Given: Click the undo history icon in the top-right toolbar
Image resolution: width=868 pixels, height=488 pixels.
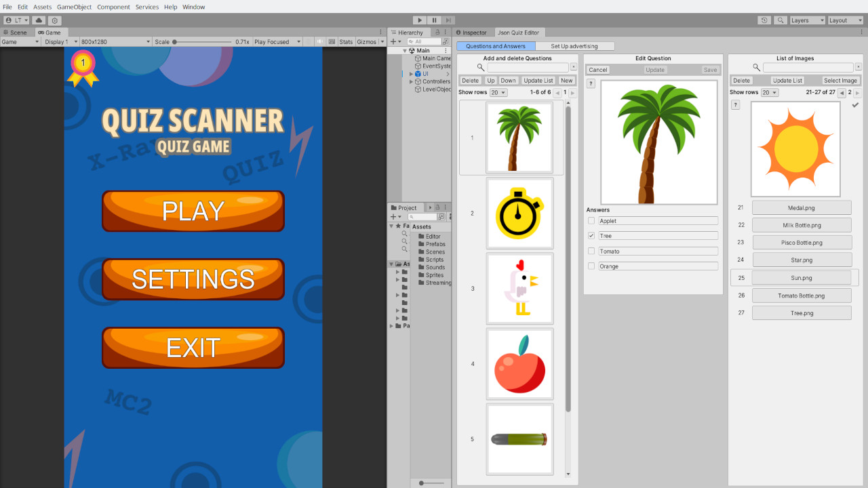Looking at the screenshot, I should coord(764,20).
